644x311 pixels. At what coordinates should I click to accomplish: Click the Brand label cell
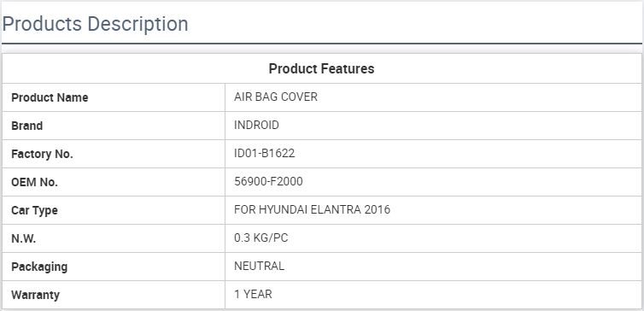(x=114, y=126)
